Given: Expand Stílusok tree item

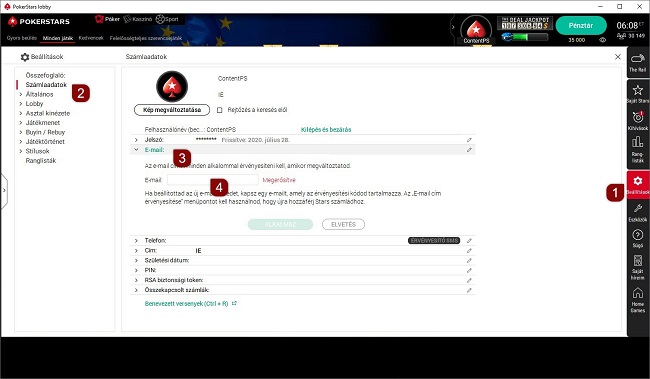Looking at the screenshot, I should (21, 151).
